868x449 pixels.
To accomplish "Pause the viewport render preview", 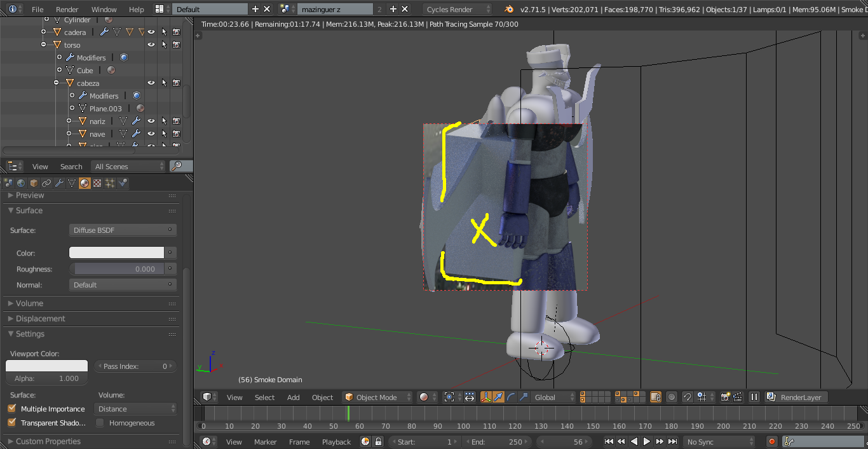I will [x=754, y=397].
